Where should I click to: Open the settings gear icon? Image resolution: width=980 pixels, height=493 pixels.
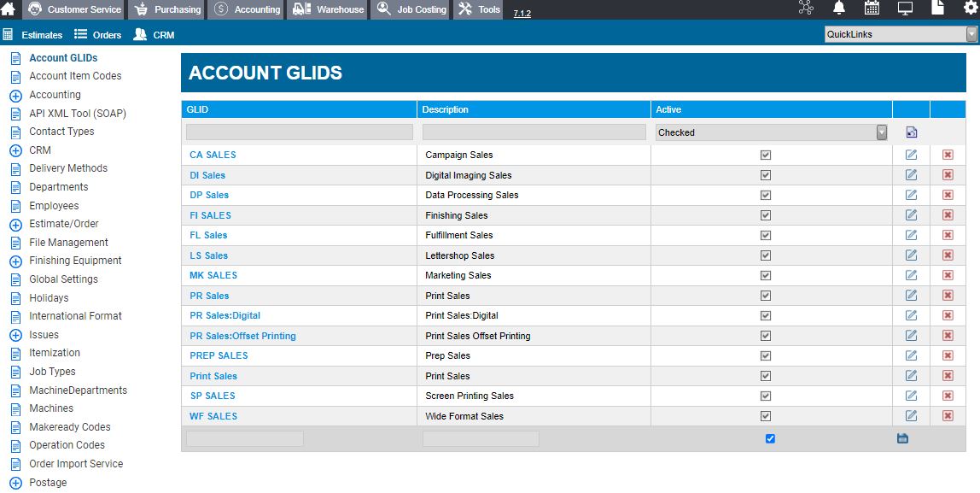pos(971,9)
